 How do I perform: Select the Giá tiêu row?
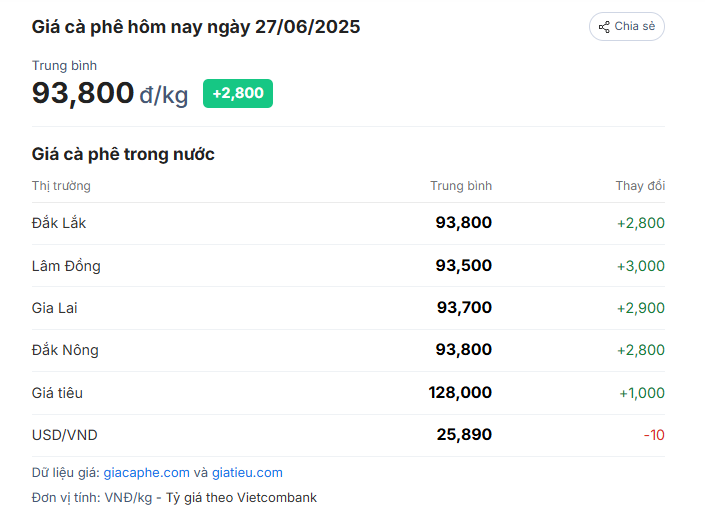pos(348,393)
